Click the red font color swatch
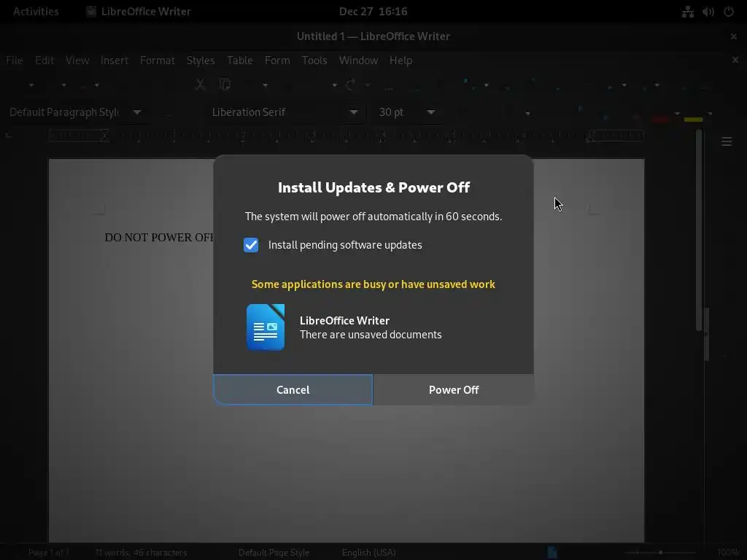This screenshot has height=560, width=747. click(661, 119)
